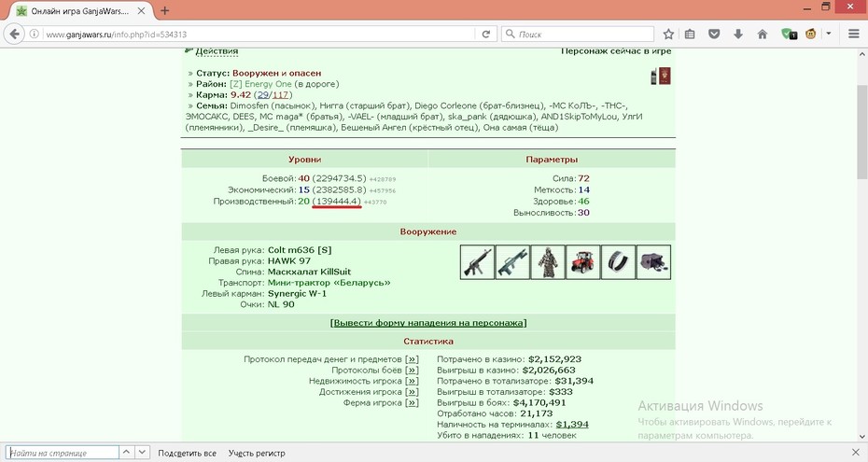Click the scrollbar down arrow
Screen dimensions: 868x462
861,436
